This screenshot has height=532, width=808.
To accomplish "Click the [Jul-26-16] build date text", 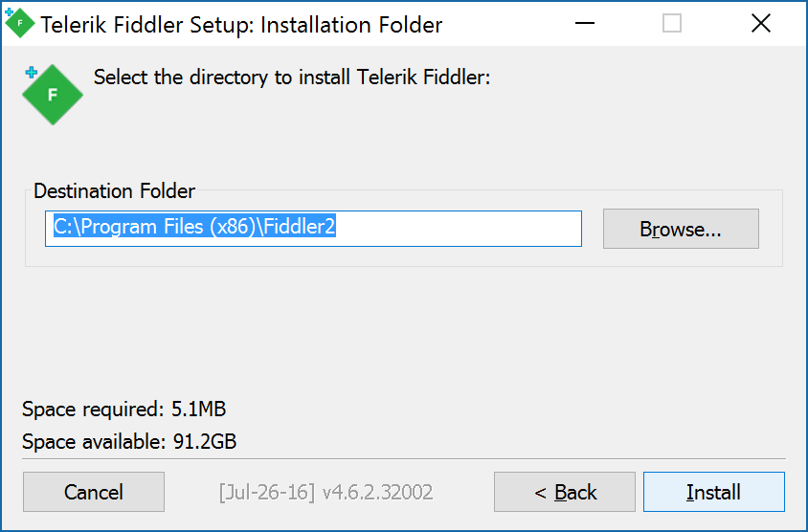I will [267, 493].
